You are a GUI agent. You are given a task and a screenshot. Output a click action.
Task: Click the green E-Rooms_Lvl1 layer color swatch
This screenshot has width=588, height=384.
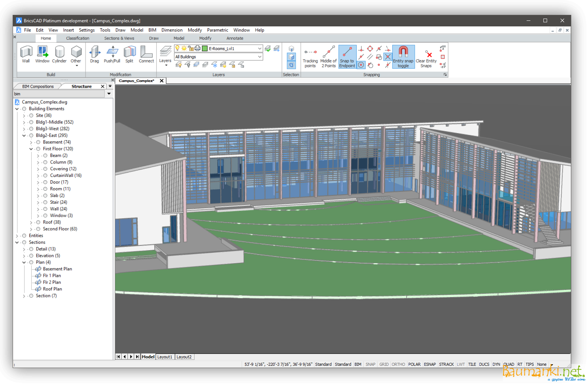coord(205,49)
